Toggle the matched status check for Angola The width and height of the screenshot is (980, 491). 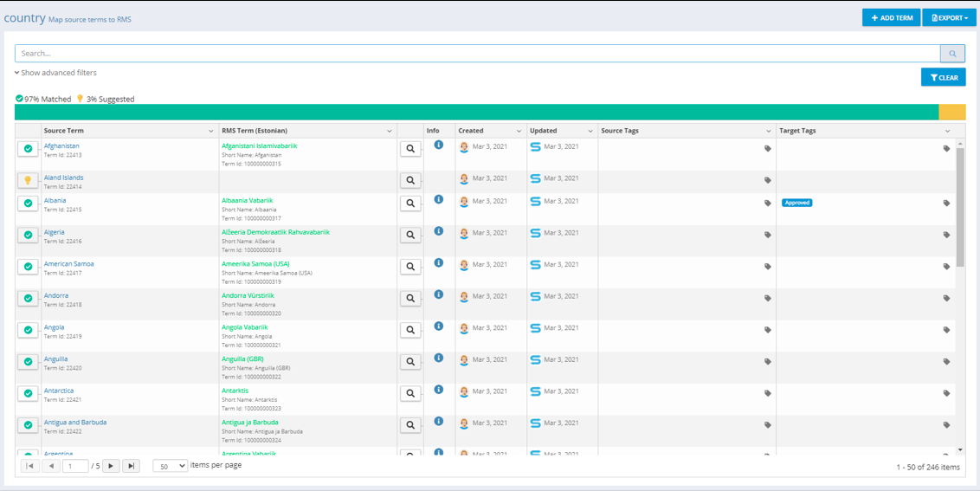click(28, 330)
